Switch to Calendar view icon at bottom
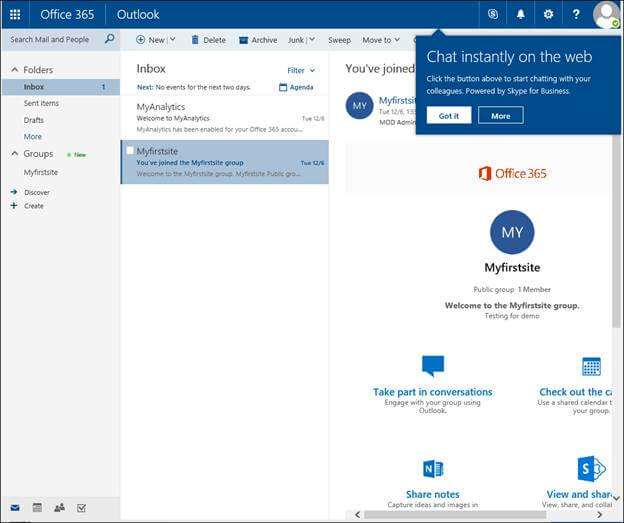The height and width of the screenshot is (523, 624). pyautogui.click(x=37, y=507)
